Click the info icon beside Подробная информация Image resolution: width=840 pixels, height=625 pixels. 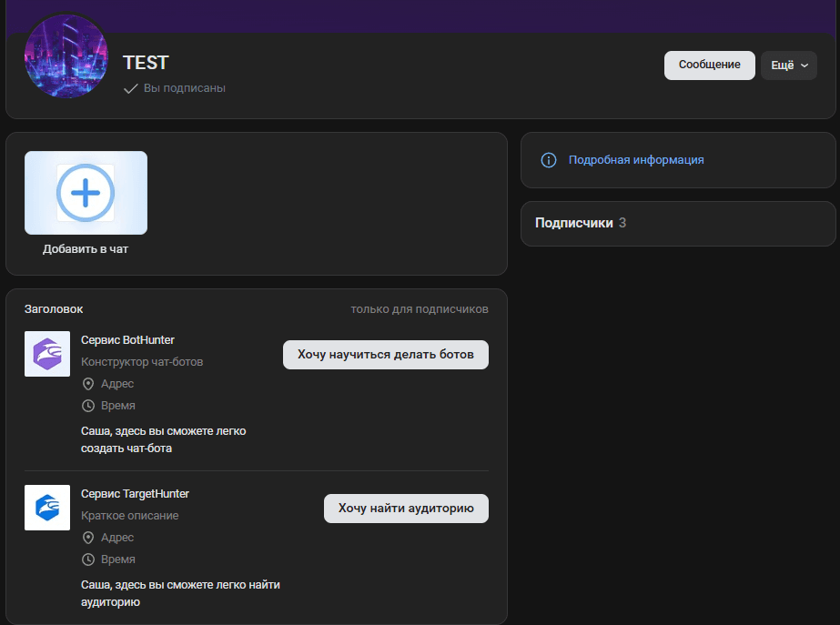coord(549,160)
